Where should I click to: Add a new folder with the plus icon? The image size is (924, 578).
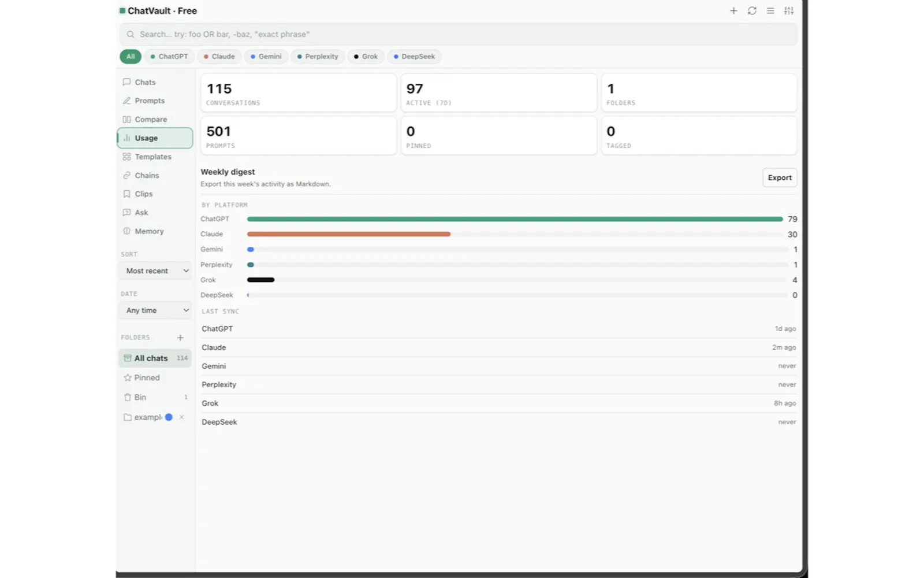point(180,338)
